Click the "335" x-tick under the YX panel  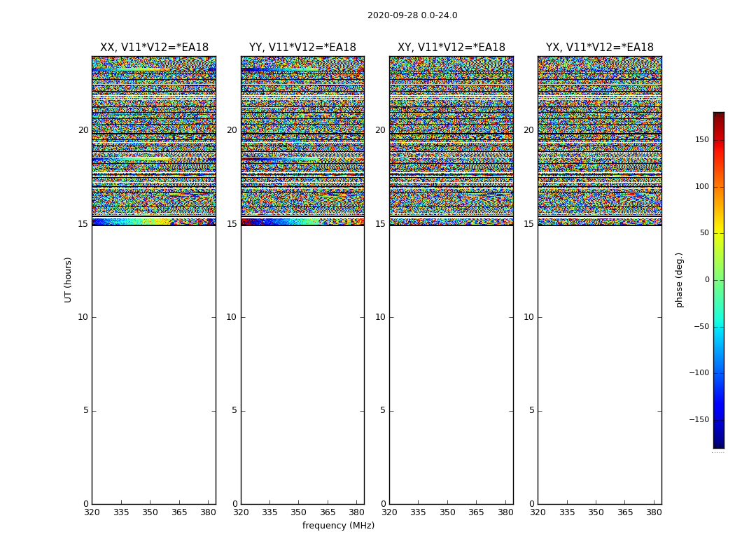(567, 512)
